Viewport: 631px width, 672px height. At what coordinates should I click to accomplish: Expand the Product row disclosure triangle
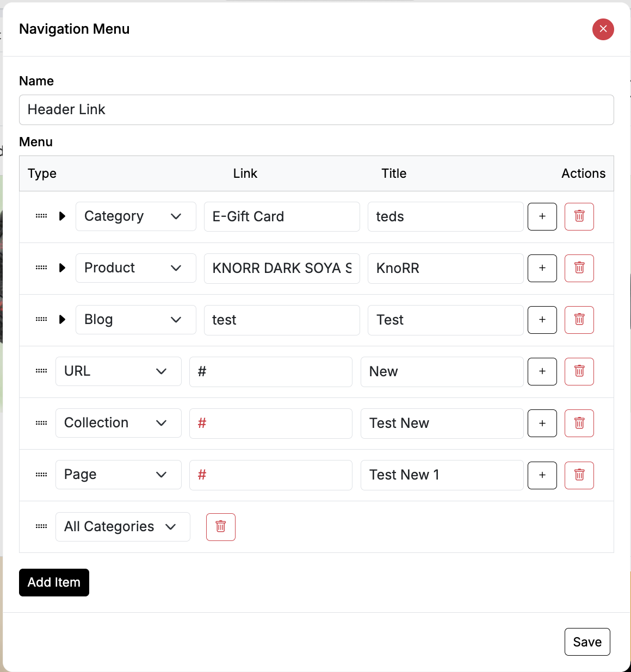(62, 268)
